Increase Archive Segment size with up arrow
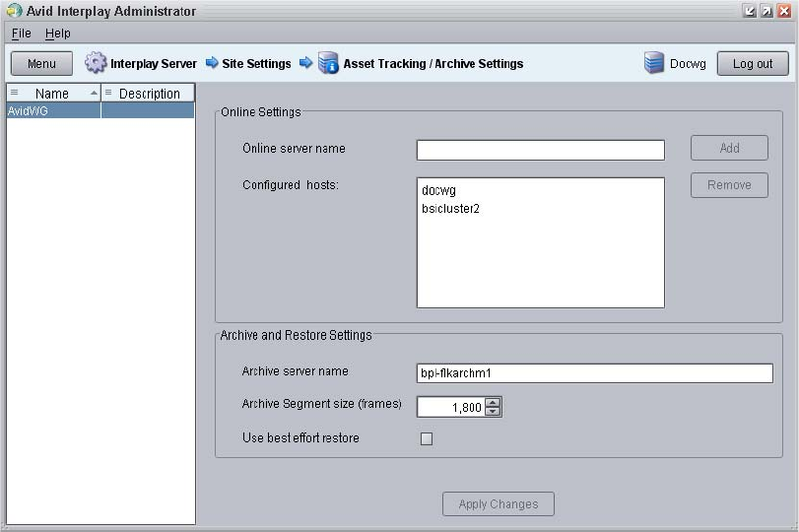Viewport: 799px width, 532px height. tap(493, 403)
